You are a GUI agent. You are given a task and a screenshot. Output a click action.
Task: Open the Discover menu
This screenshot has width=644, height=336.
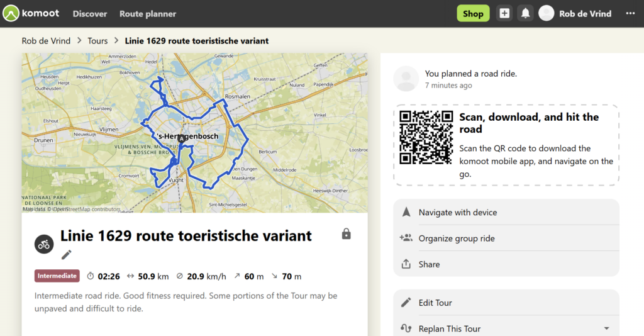pyautogui.click(x=90, y=13)
